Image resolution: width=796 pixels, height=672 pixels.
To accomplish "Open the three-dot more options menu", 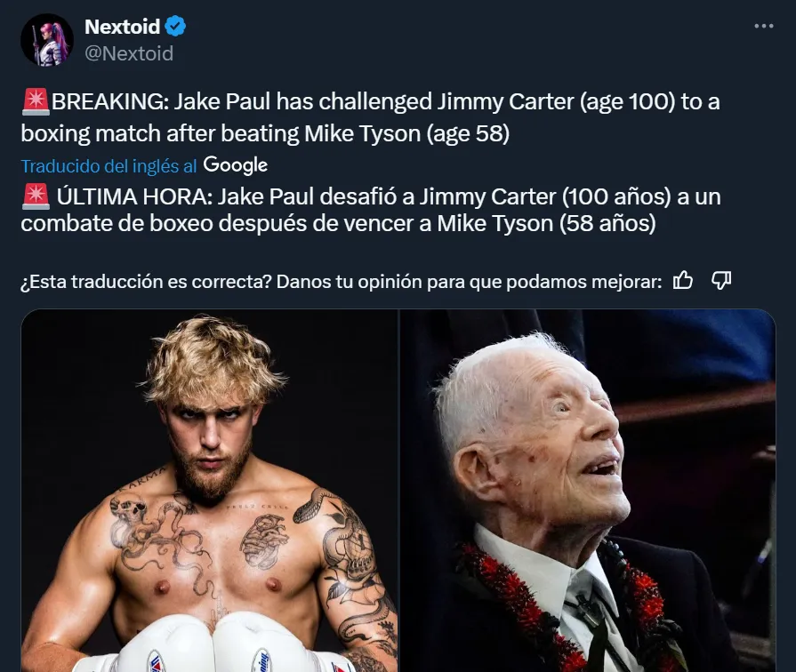I will [x=763, y=27].
